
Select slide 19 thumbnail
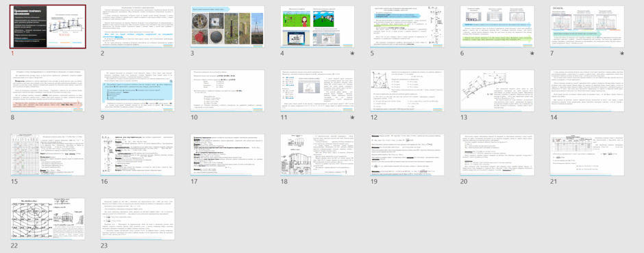(408, 155)
